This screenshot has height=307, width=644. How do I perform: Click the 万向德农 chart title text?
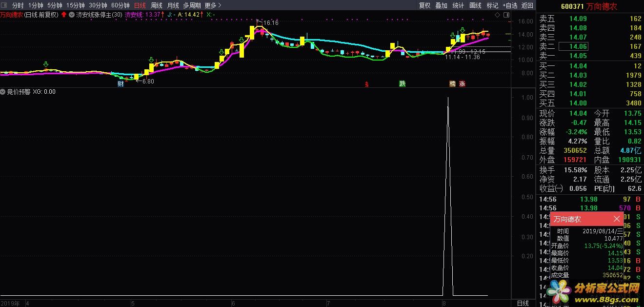click(x=11, y=15)
